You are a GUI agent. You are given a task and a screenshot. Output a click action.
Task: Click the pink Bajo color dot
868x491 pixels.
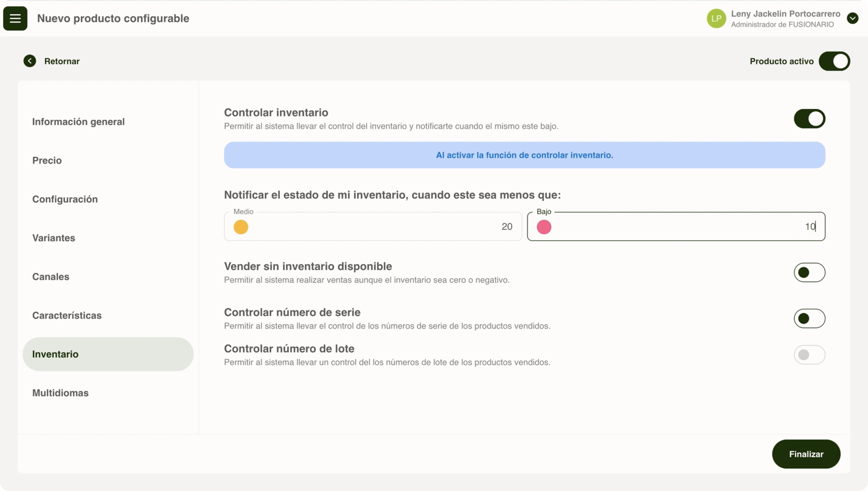[544, 227]
